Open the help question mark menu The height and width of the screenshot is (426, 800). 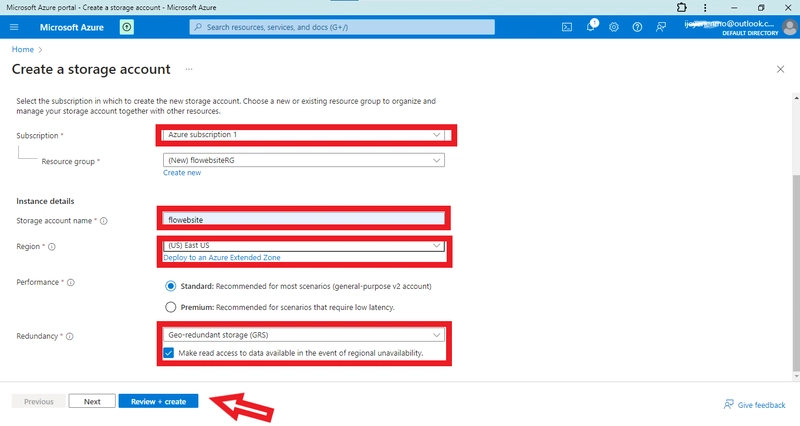pos(637,27)
